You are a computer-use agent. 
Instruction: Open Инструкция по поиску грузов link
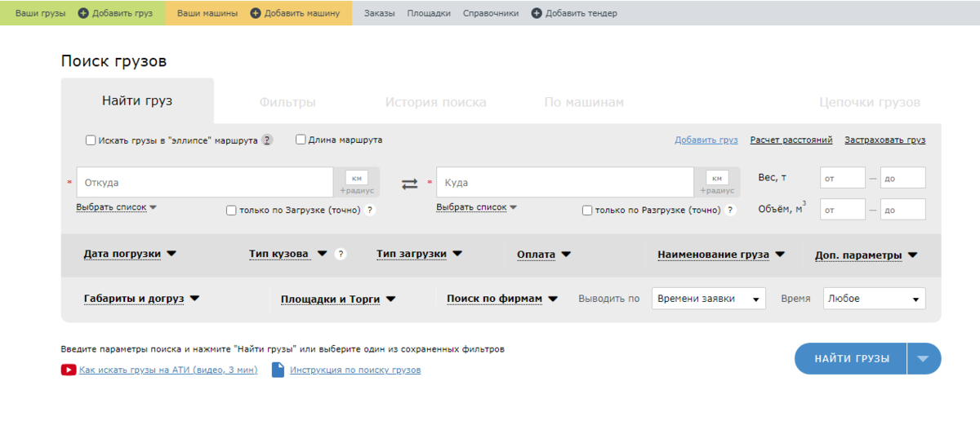355,370
